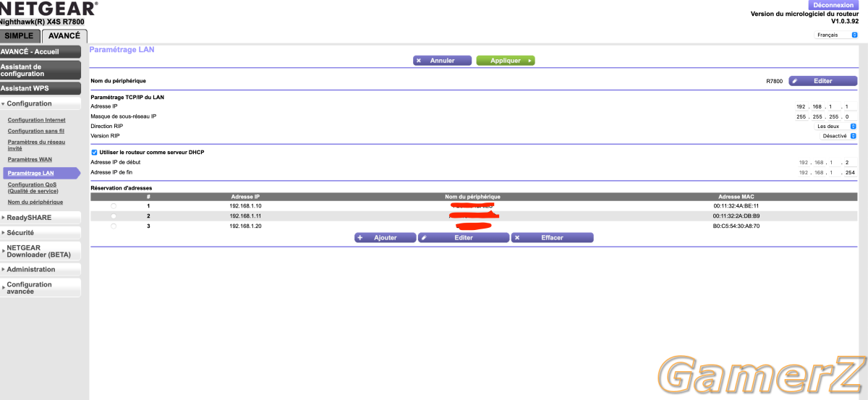Open Configuration QoS link
Viewport: 868px width, 400px height.
click(x=33, y=188)
